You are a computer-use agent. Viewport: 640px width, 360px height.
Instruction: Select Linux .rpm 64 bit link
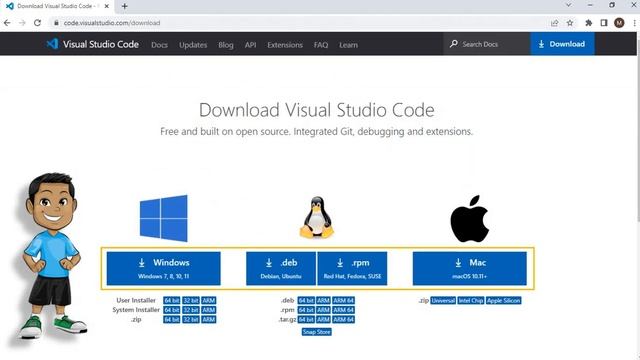point(306,310)
